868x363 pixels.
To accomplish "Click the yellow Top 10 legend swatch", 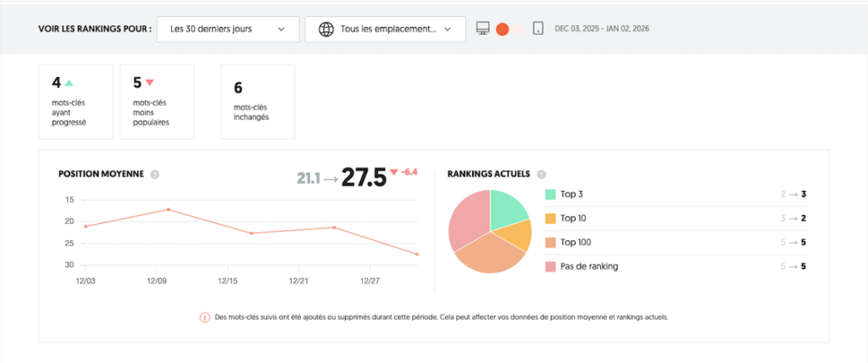I will (x=550, y=218).
